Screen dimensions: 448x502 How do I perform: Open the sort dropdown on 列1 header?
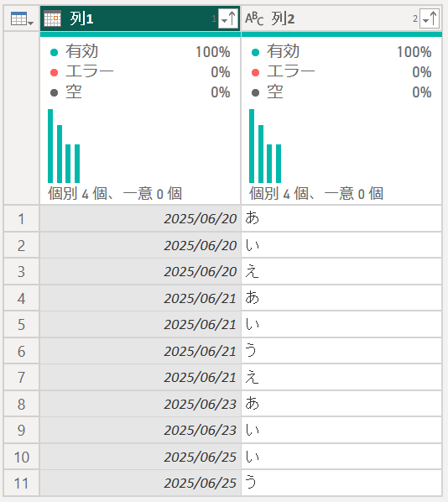pos(228,18)
